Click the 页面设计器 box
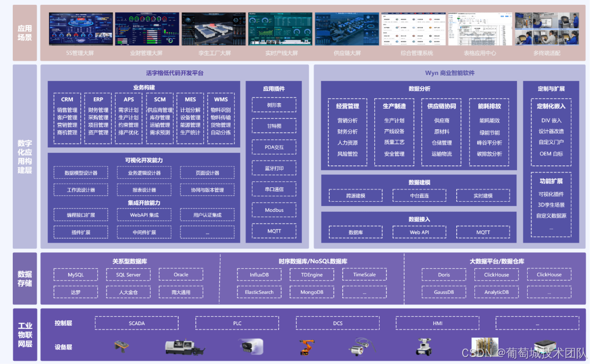 tap(207, 172)
